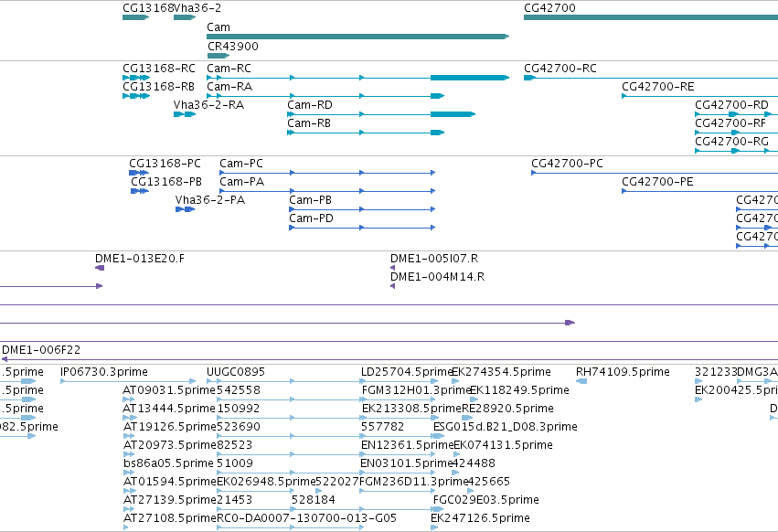The width and height of the screenshot is (778, 532).
Task: Select the AT13444.5prime EST label
Action: (169, 409)
